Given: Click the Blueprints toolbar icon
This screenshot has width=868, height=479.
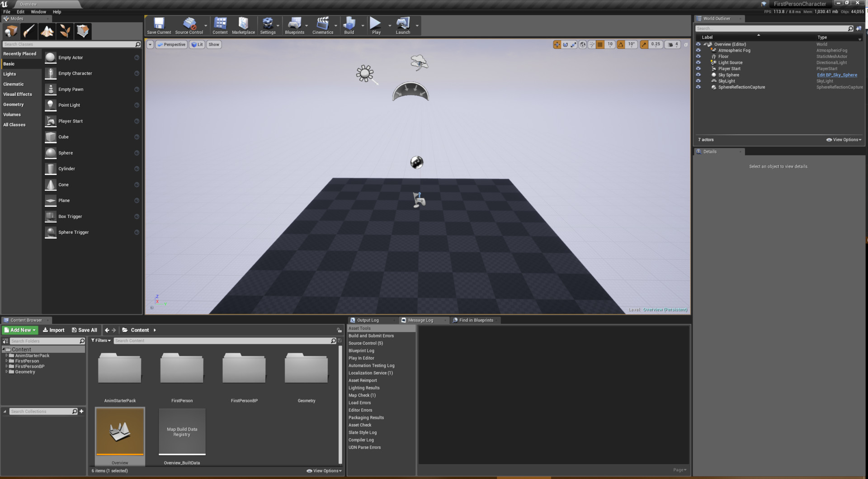Looking at the screenshot, I should (295, 25).
